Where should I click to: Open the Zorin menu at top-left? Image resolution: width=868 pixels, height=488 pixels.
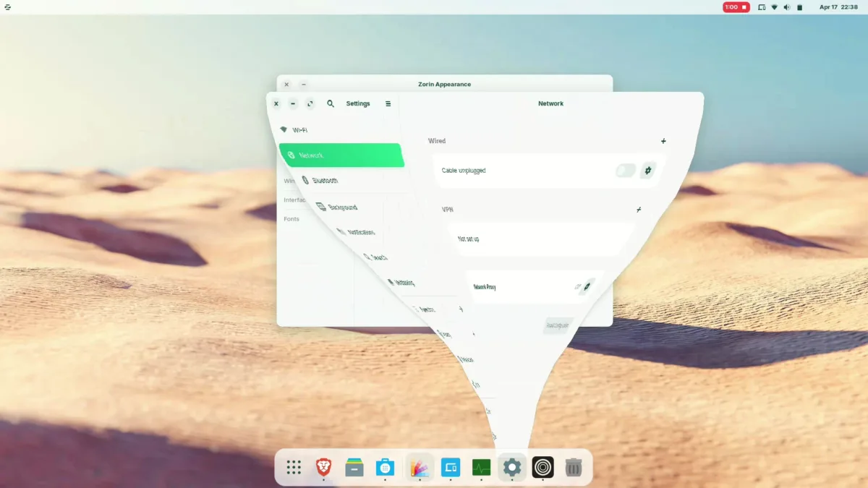pyautogui.click(x=7, y=7)
